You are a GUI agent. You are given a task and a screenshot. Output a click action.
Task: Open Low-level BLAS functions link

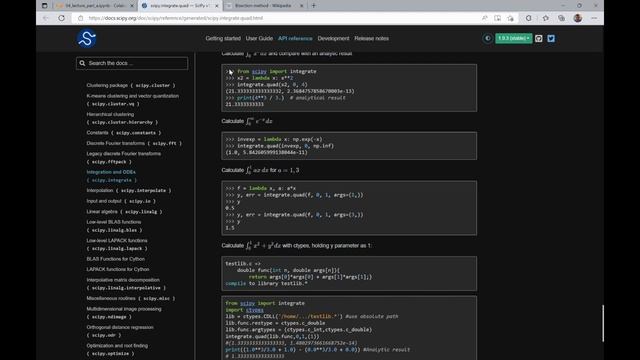tap(114, 226)
